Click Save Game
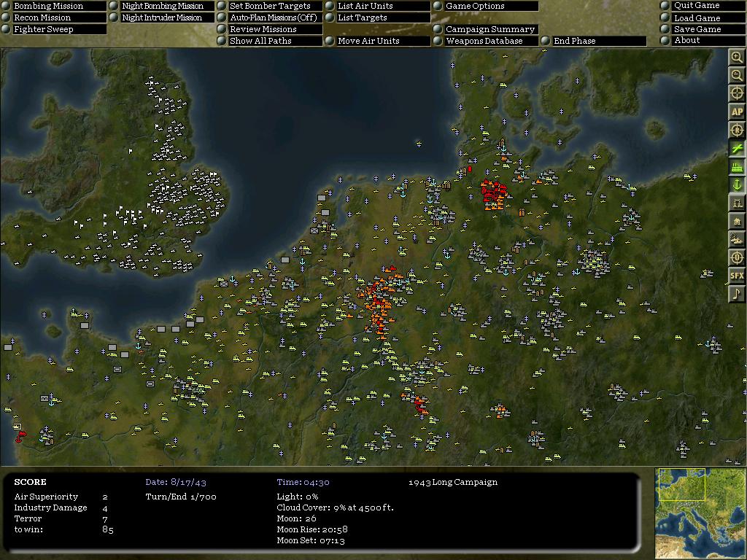The height and width of the screenshot is (560, 747). pyautogui.click(x=703, y=29)
